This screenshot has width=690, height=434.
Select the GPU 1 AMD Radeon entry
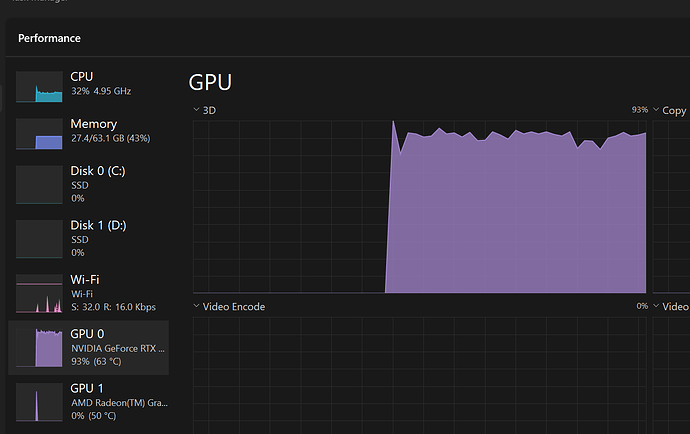tap(88, 402)
